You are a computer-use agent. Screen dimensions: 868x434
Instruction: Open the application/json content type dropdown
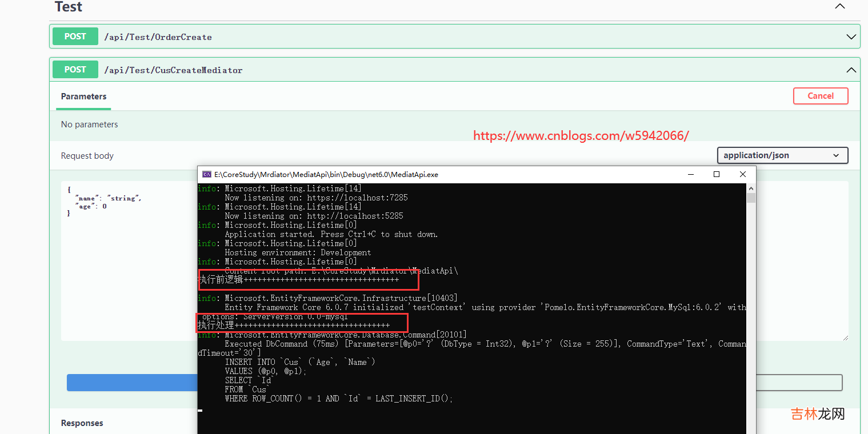pos(782,155)
